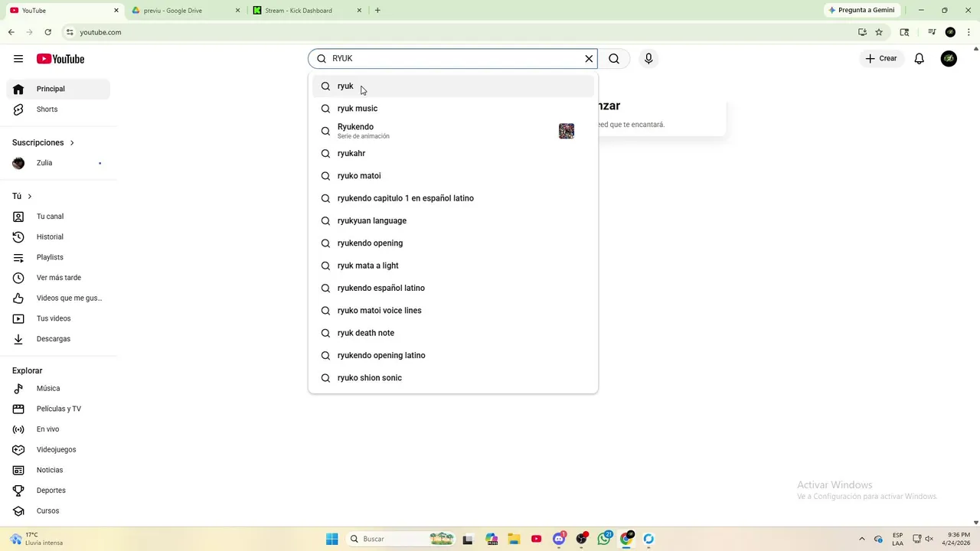Image resolution: width=980 pixels, height=551 pixels.
Task: Click the Crear button
Action: pyautogui.click(x=881, y=59)
